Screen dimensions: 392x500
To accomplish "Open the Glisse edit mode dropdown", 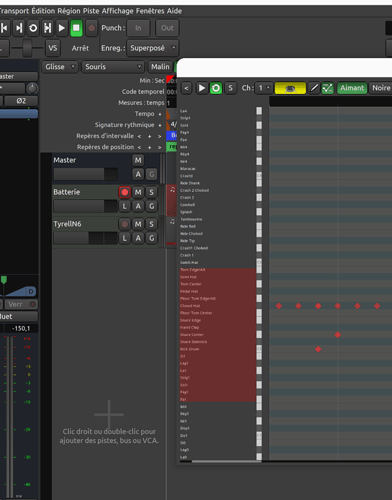I will coord(60,67).
